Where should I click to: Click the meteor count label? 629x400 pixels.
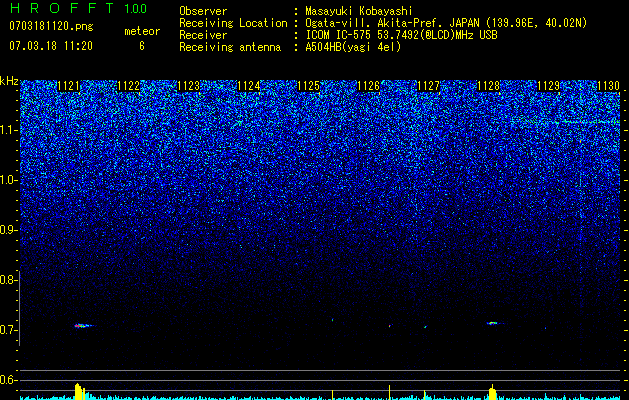click(142, 31)
